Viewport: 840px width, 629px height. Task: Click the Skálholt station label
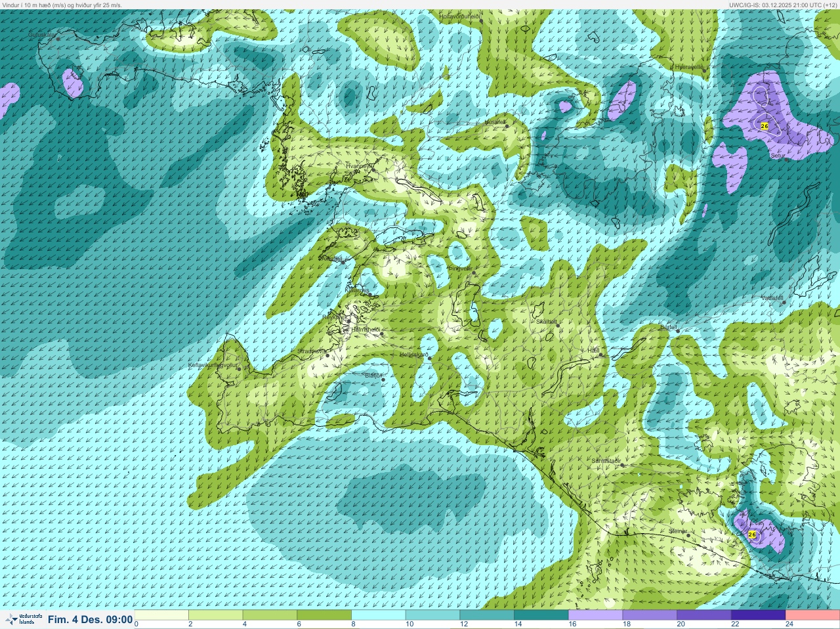[547, 322]
